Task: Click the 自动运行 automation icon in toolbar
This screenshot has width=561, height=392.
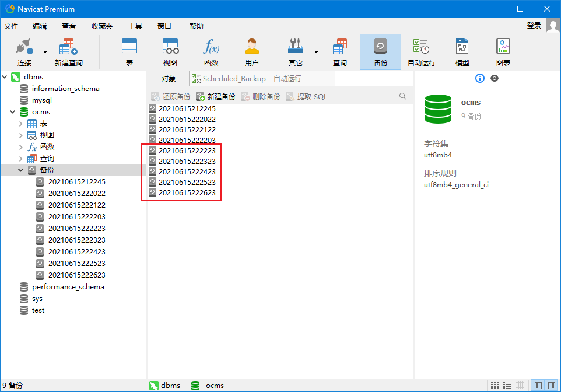Action: (x=421, y=52)
